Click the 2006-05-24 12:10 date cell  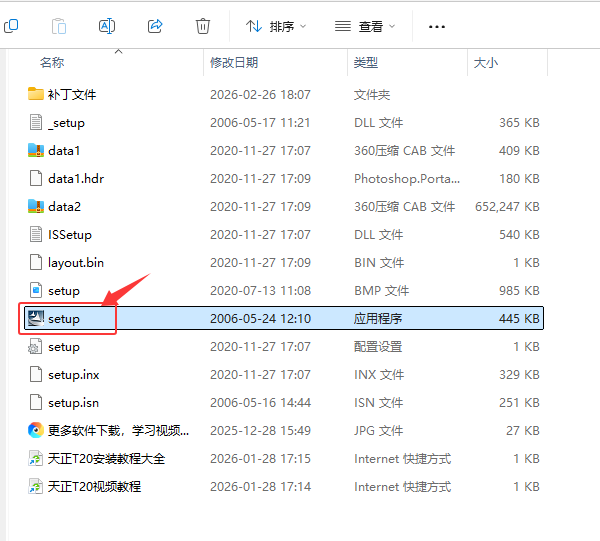(260, 318)
